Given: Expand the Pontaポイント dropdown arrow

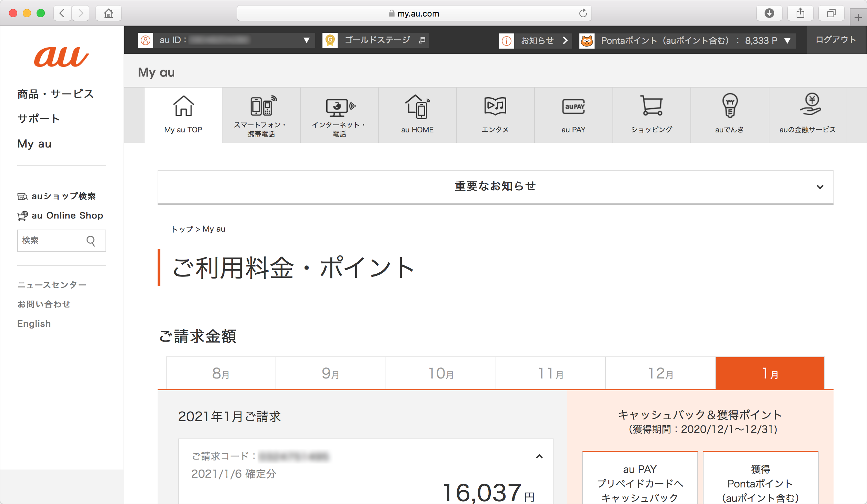Looking at the screenshot, I should coord(787,41).
